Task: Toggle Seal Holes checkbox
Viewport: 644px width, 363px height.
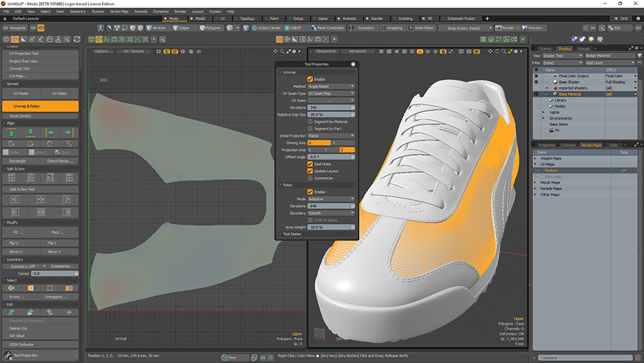Action: (x=310, y=164)
